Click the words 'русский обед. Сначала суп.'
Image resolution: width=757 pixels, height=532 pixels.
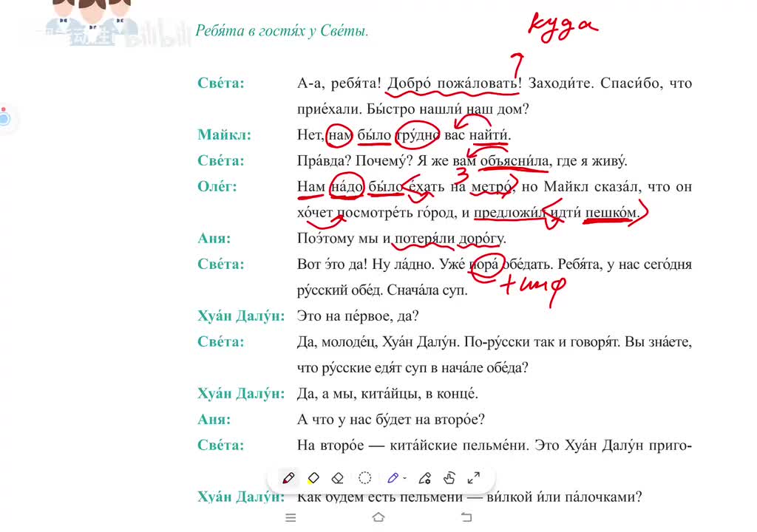pyautogui.click(x=382, y=290)
